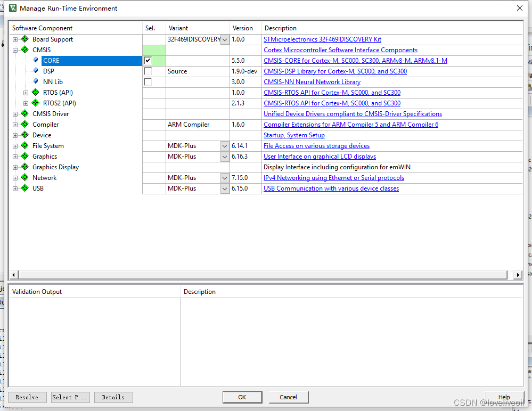Click the Version column header
This screenshot has width=532, height=411.
pos(245,28)
